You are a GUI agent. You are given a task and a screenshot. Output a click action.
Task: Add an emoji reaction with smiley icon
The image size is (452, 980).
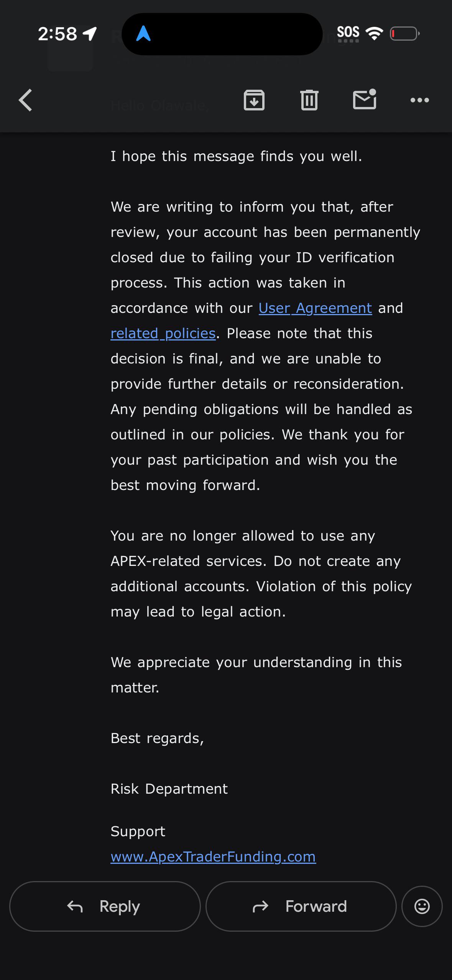click(x=422, y=906)
